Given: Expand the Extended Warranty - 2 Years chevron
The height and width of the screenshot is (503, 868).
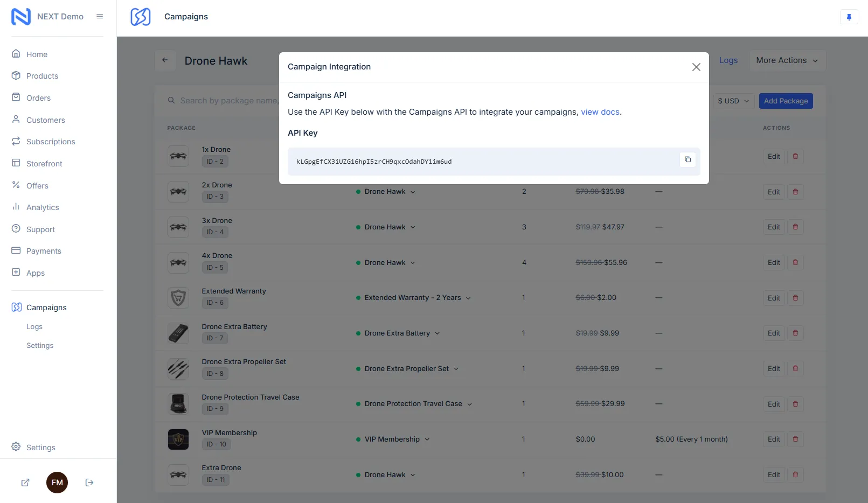Looking at the screenshot, I should [x=469, y=297].
